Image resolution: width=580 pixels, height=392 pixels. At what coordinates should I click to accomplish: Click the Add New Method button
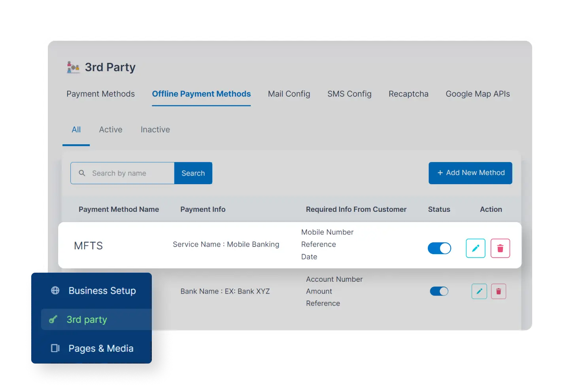tap(470, 173)
